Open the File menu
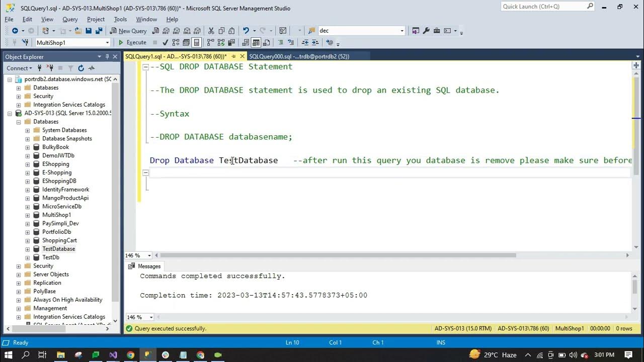Viewport: 644px width, 362px height. coord(9,19)
